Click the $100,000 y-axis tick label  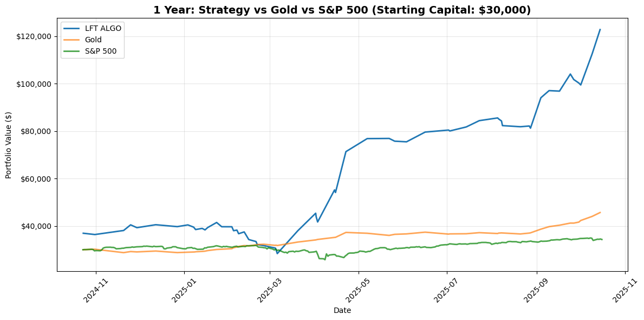click(34, 84)
